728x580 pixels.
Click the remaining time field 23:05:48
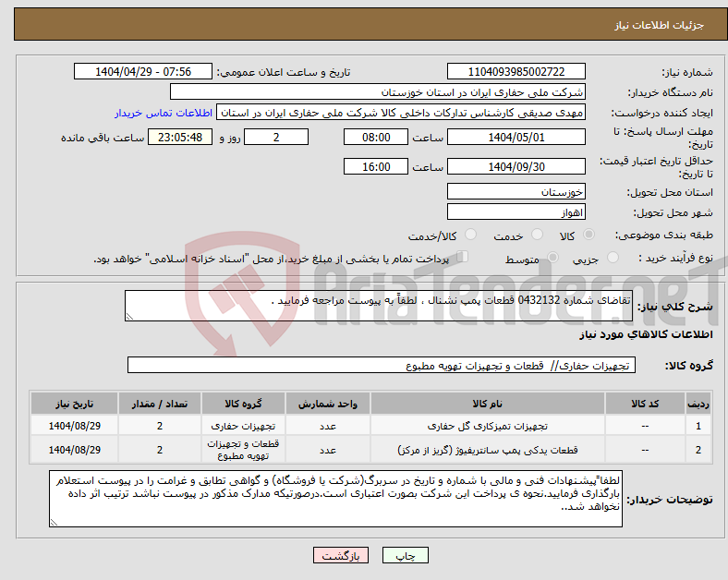[180, 138]
